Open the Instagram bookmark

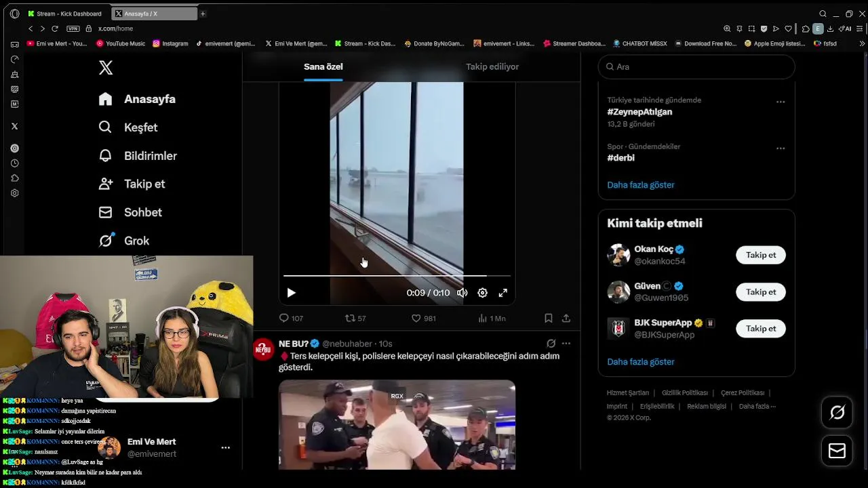(x=170, y=43)
